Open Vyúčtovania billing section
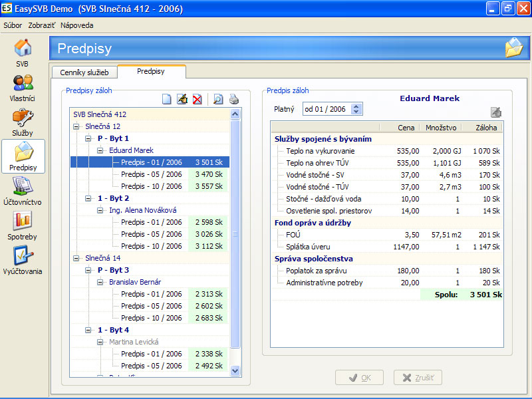Image resolution: width=532 pixels, height=399 pixels. (x=23, y=261)
